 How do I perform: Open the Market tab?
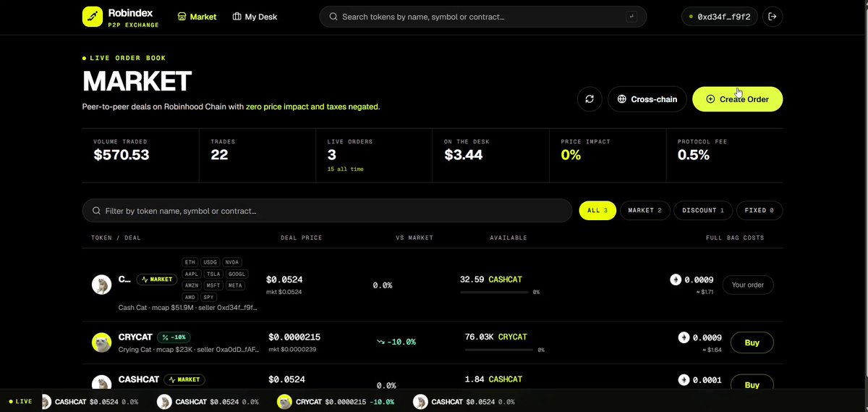click(x=197, y=17)
